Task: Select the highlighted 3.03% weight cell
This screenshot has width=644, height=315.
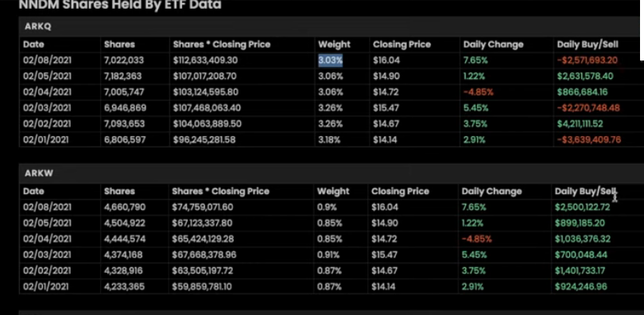Action: pyautogui.click(x=330, y=60)
